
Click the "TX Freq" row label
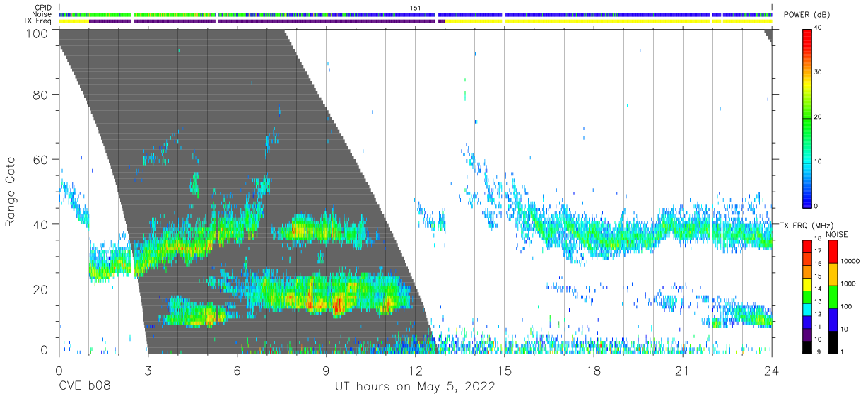pos(38,21)
